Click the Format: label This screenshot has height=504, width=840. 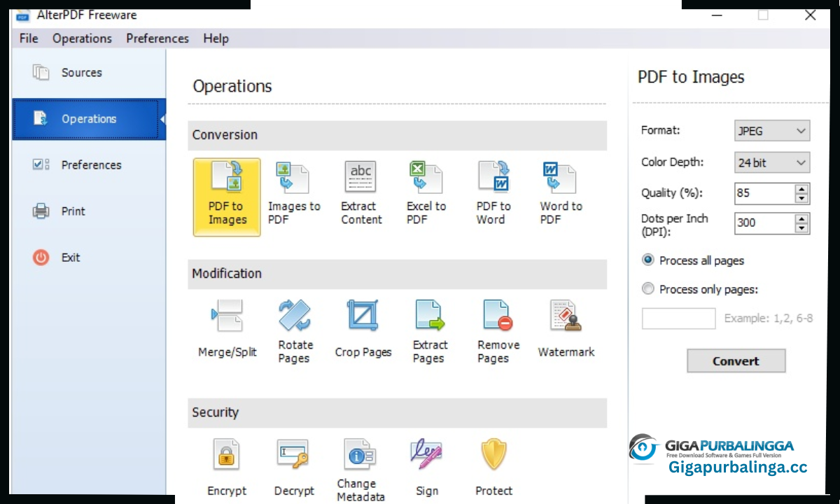(x=660, y=130)
